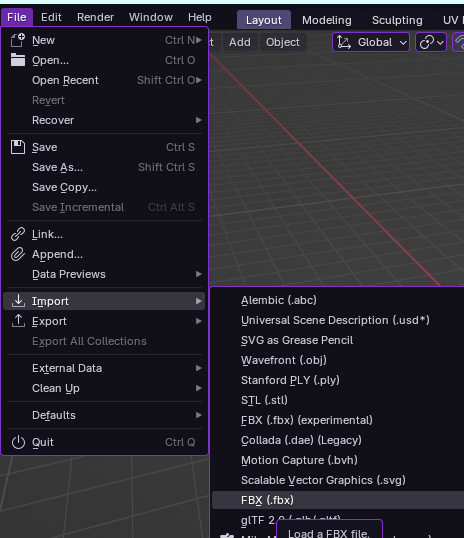Open the Window menu
Screen dimensions: 464x538
[x=151, y=17]
